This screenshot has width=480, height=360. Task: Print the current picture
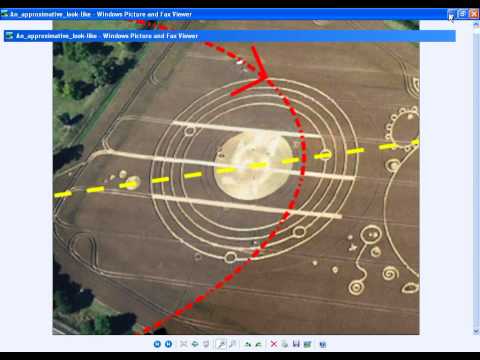pyautogui.click(x=285, y=344)
